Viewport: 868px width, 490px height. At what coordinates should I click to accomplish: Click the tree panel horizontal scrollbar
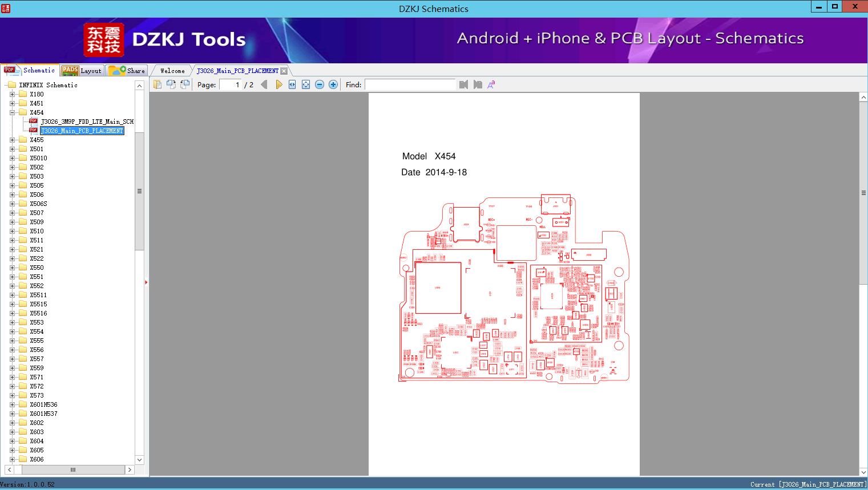click(x=72, y=469)
